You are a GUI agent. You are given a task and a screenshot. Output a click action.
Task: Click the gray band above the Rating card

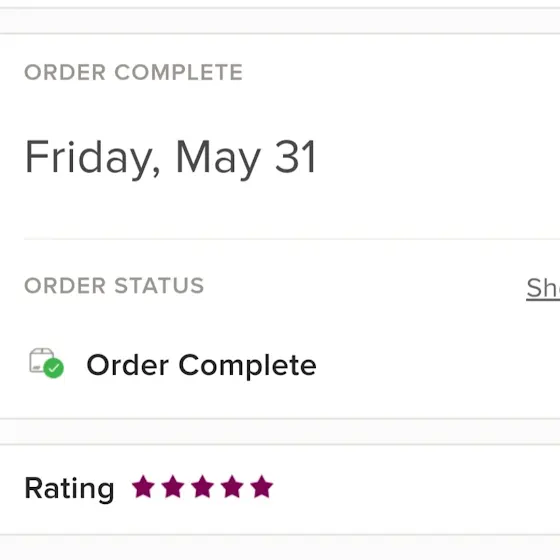tap(280, 432)
